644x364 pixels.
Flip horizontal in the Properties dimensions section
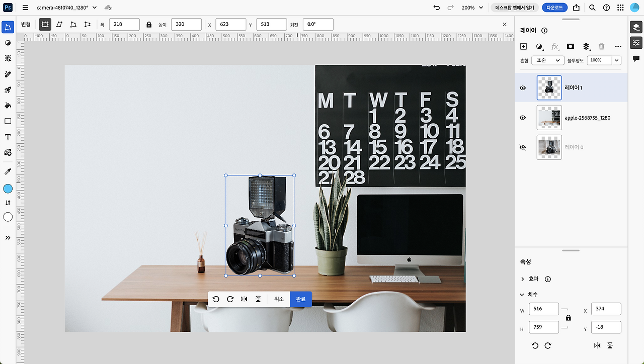click(x=597, y=346)
